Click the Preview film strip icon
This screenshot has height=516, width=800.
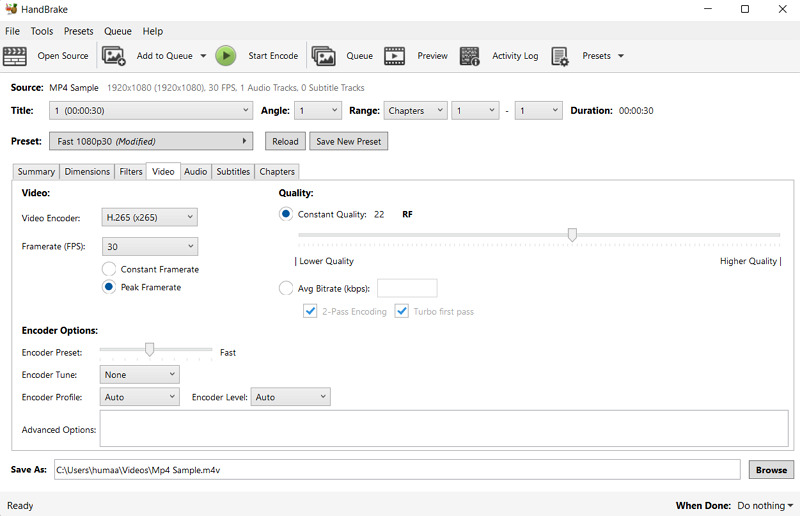[x=394, y=56]
